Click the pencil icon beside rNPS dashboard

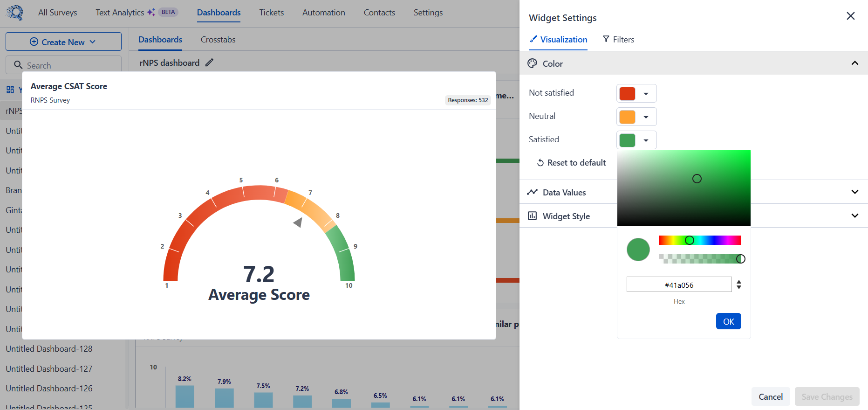(210, 63)
